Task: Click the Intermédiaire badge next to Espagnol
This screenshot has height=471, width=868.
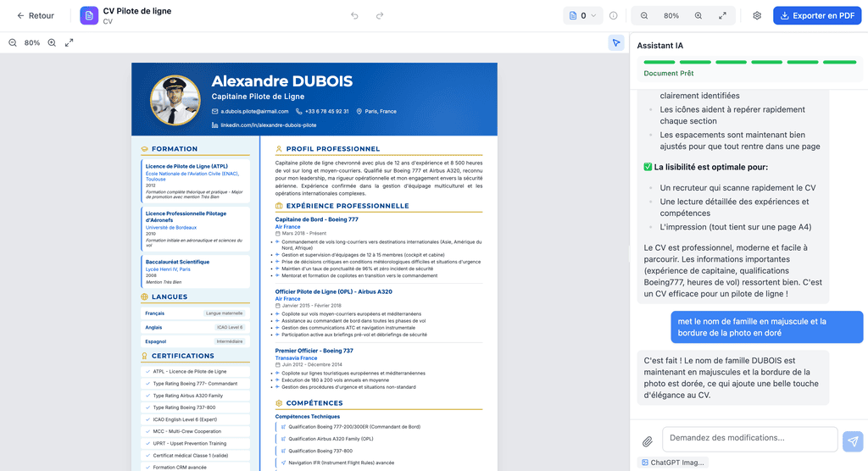Action: tap(229, 341)
